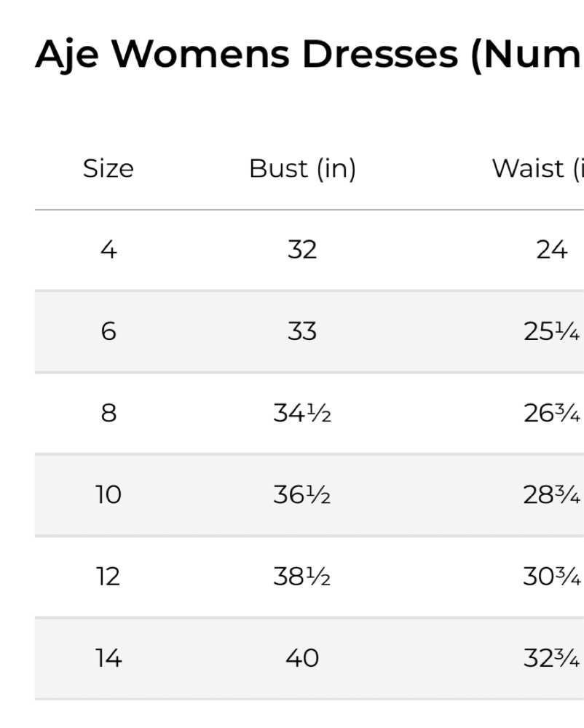Select bust value 36½
Viewport: 584px width, 728px height.
(x=302, y=495)
